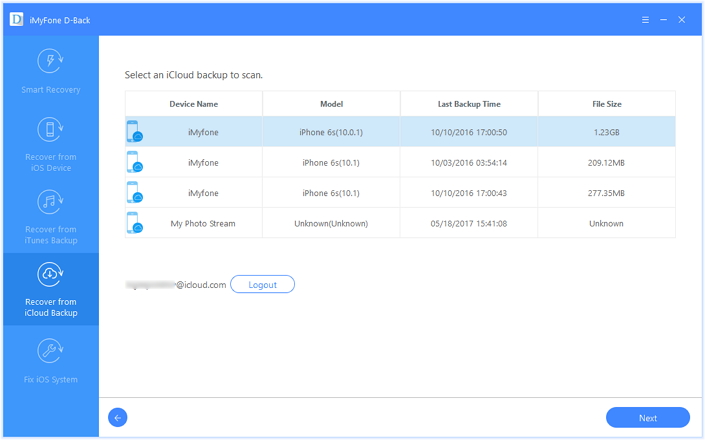Image resolution: width=705 pixels, height=440 pixels.
Task: Open the hamburger menu in title bar
Action: [x=645, y=20]
